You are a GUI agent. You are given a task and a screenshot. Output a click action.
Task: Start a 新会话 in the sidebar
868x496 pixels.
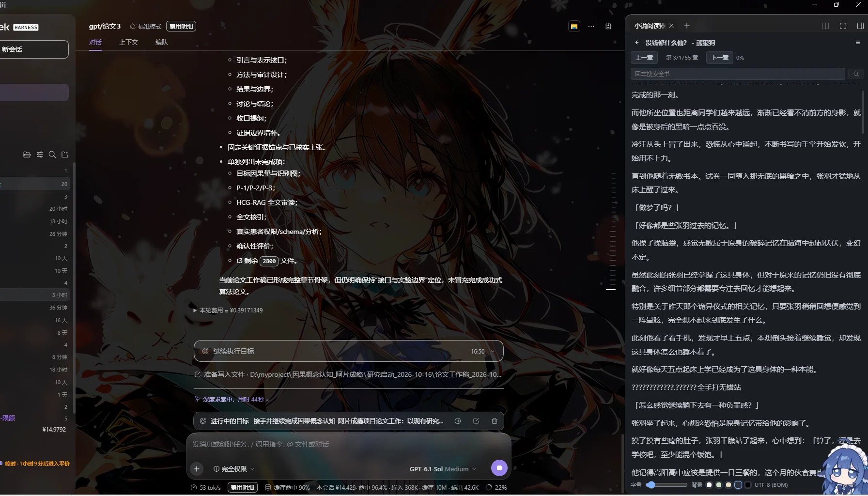click(x=33, y=49)
